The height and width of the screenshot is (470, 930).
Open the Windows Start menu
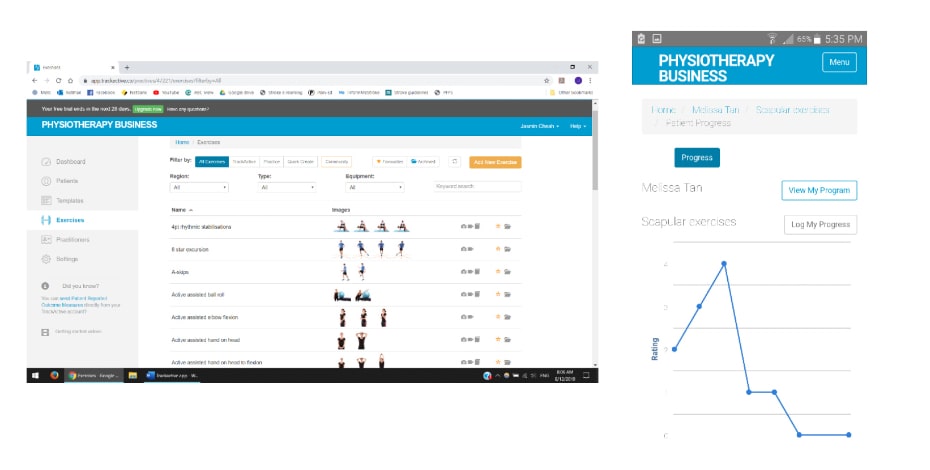coord(35,375)
